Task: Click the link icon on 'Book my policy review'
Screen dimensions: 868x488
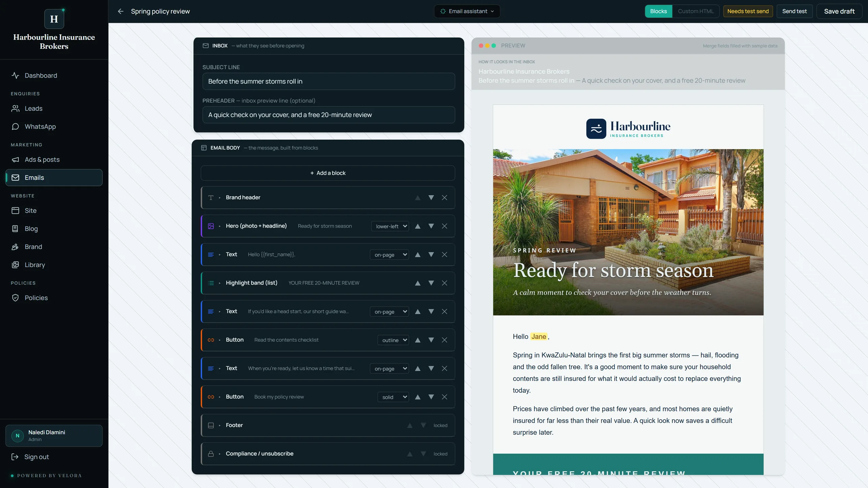Action: tap(211, 397)
